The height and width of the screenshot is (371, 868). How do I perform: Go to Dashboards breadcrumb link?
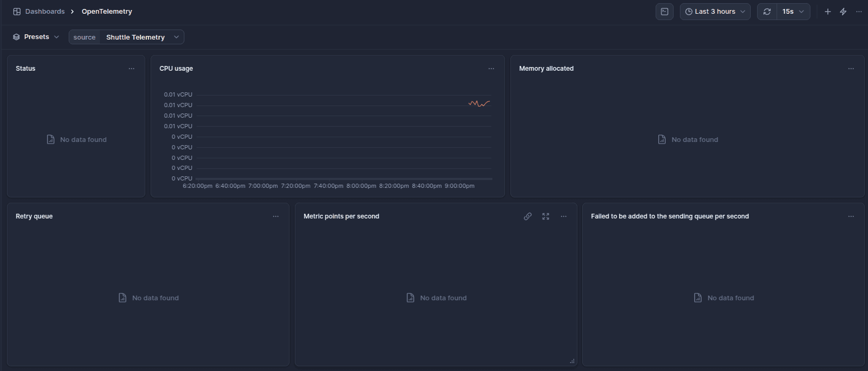(44, 12)
